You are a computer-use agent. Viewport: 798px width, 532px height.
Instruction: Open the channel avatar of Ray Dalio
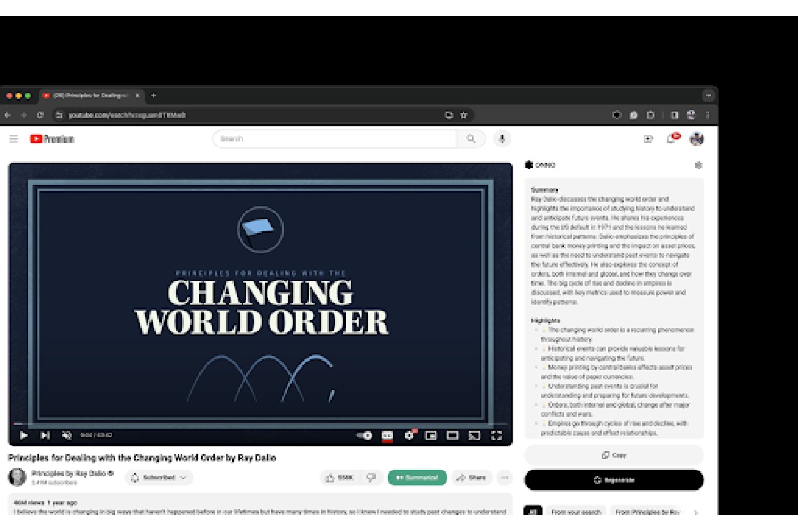click(x=17, y=477)
